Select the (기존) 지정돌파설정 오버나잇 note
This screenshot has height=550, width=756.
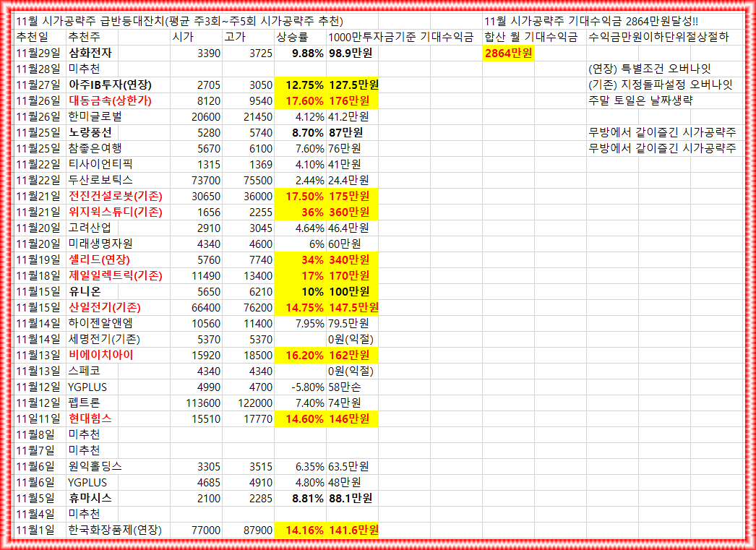coord(661,85)
